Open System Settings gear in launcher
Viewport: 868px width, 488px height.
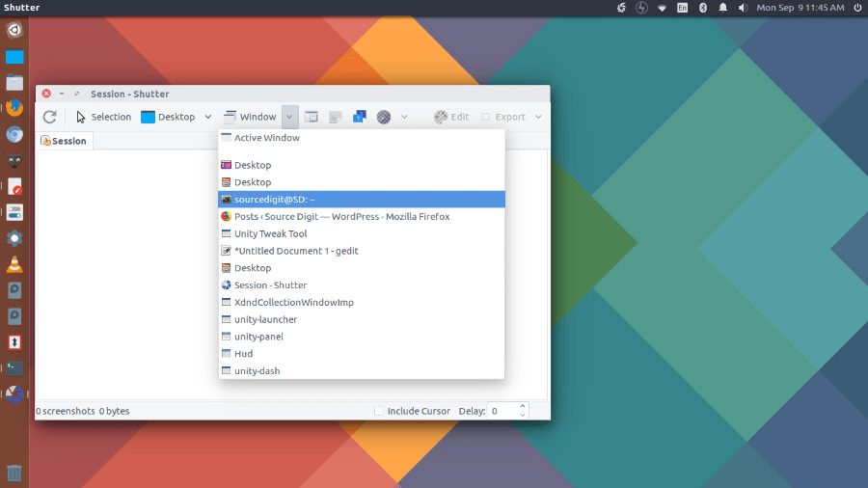coord(14,238)
